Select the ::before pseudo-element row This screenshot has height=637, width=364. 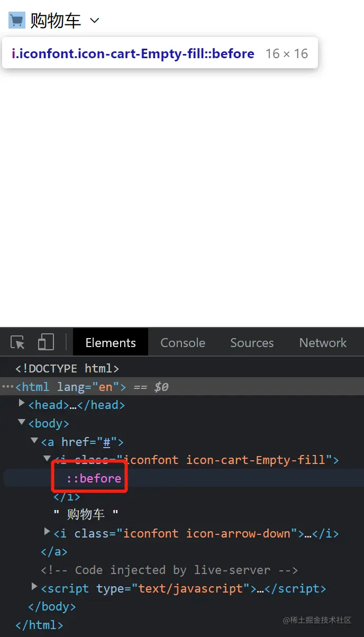pyautogui.click(x=182, y=478)
